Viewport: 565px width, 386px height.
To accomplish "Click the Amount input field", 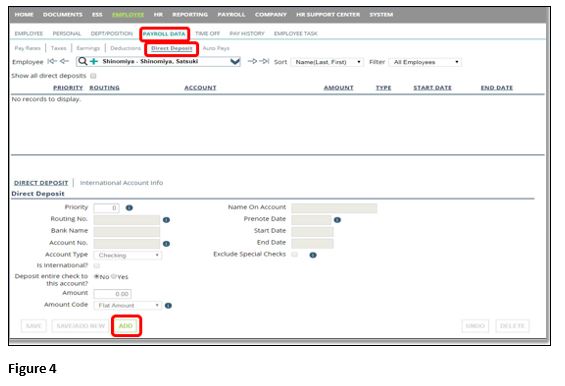I will point(112,294).
